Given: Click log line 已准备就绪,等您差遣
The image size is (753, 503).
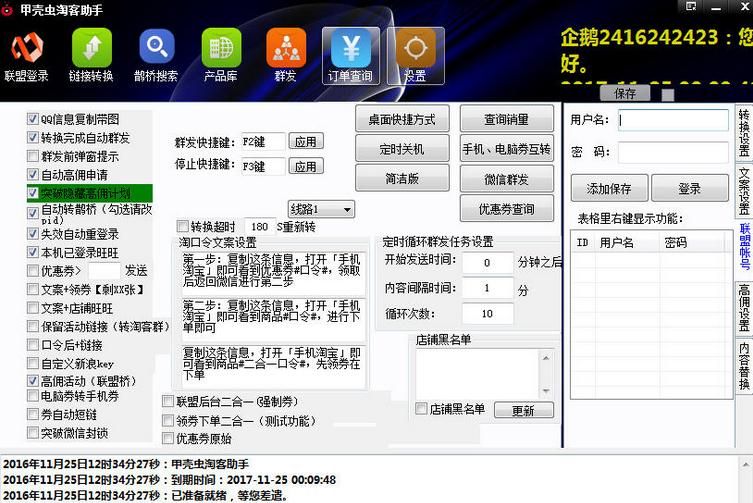Looking at the screenshot, I should point(145,495).
